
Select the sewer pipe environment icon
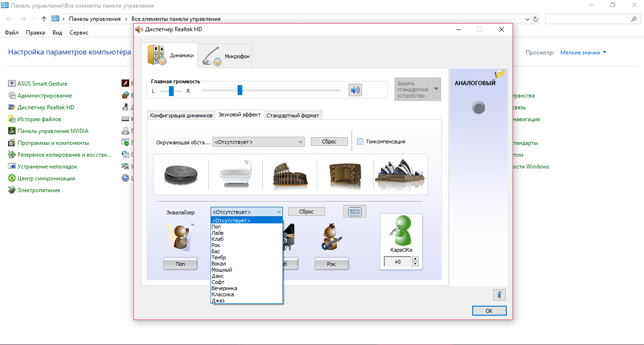181,174
